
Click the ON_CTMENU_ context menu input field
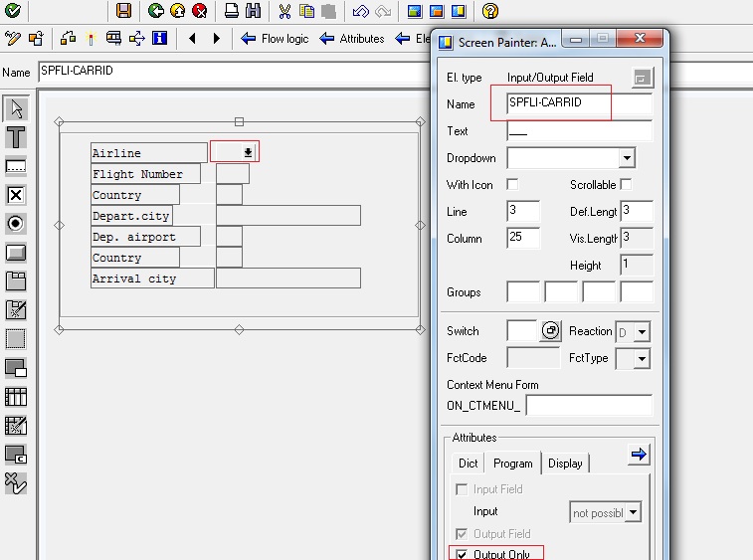point(589,405)
